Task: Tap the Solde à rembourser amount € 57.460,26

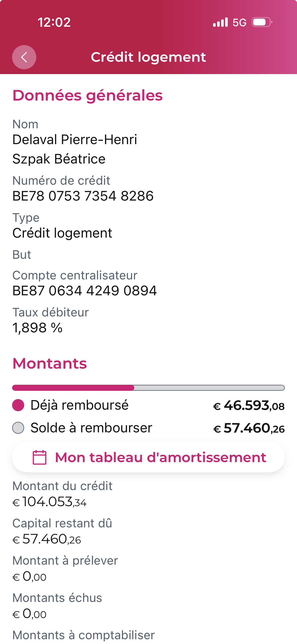Action: [x=249, y=428]
